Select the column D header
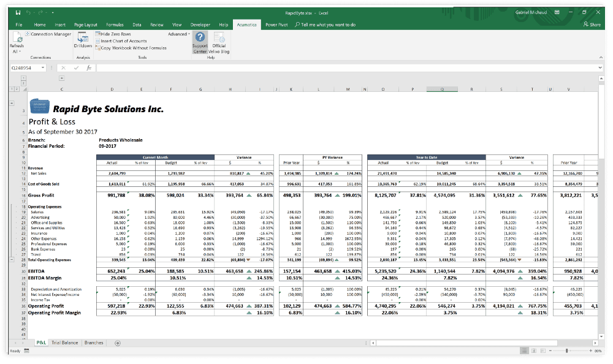Viewport: 613px width, 364px height. (112, 89)
